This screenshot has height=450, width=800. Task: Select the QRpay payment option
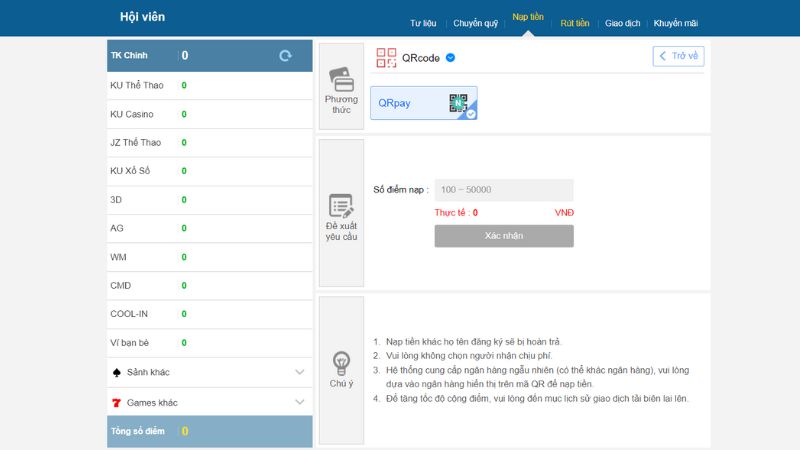pyautogui.click(x=423, y=103)
